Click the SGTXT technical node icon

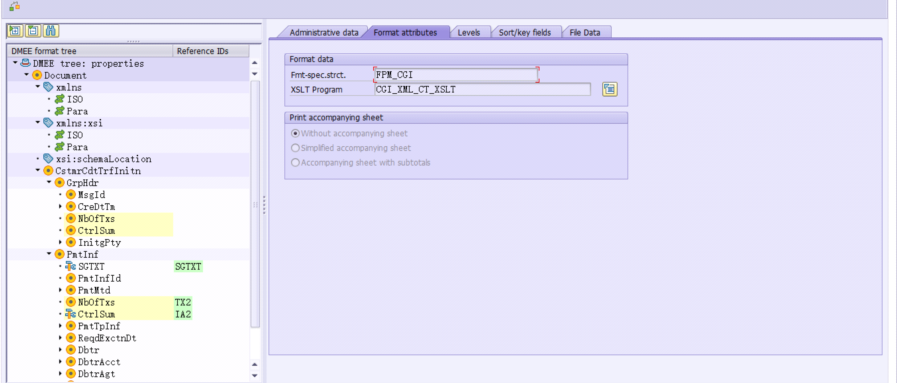[71, 266]
